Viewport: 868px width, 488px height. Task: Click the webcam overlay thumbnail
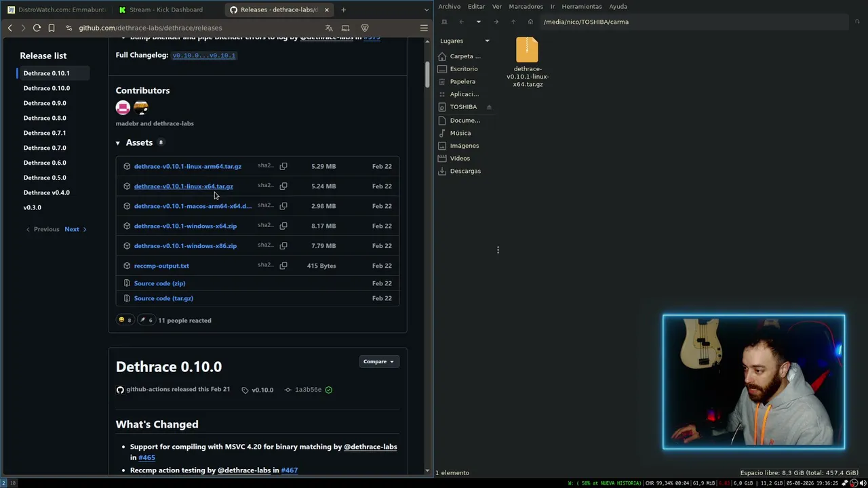[x=753, y=382]
